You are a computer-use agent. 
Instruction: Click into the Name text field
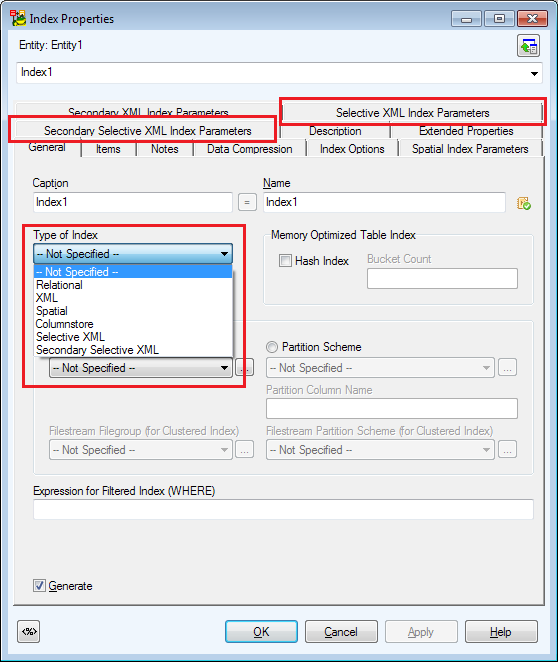point(384,202)
